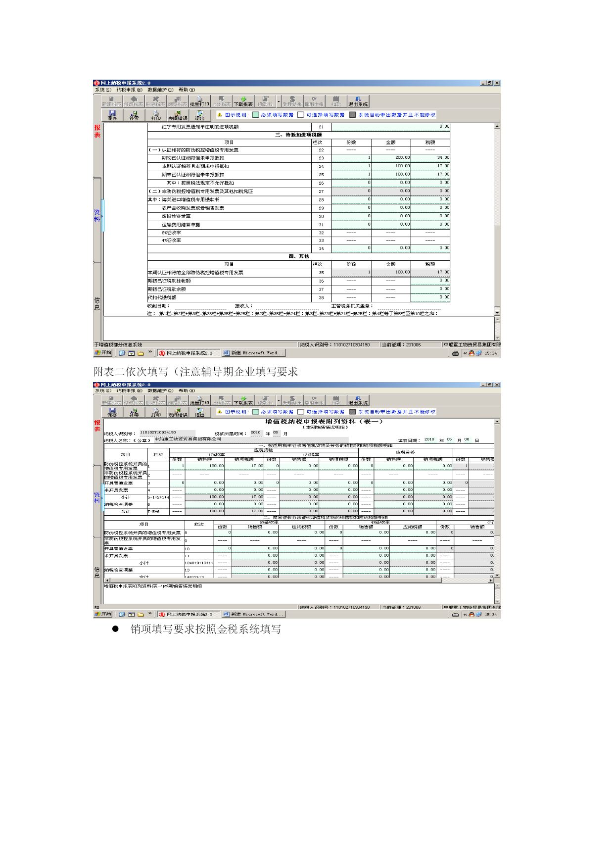
Task: Expand the arrow beside 缴款书, upper window
Action: [x=279, y=101]
